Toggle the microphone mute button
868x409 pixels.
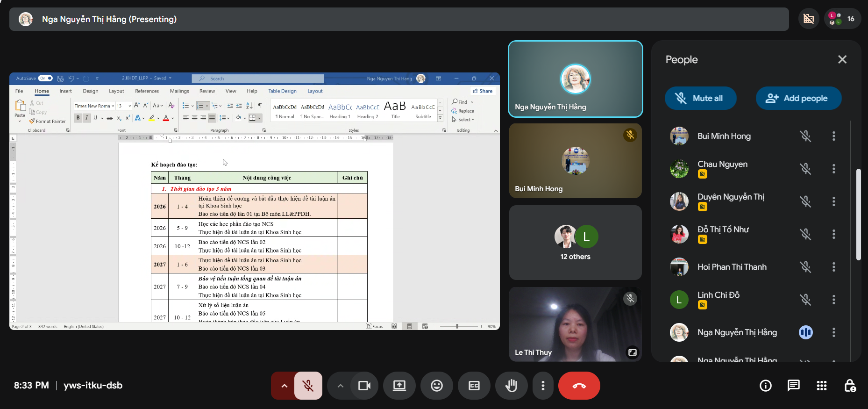[308, 386]
